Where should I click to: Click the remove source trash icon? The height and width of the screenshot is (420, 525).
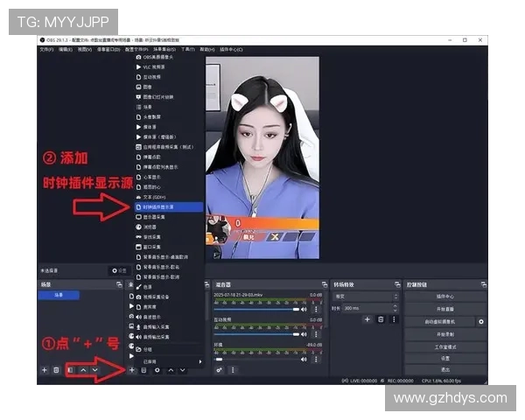pos(143,370)
